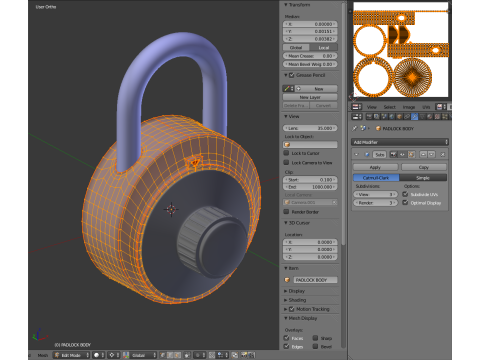This screenshot has height=360, width=480.
Task: Open the Scene properties tab
Action: tap(384, 116)
